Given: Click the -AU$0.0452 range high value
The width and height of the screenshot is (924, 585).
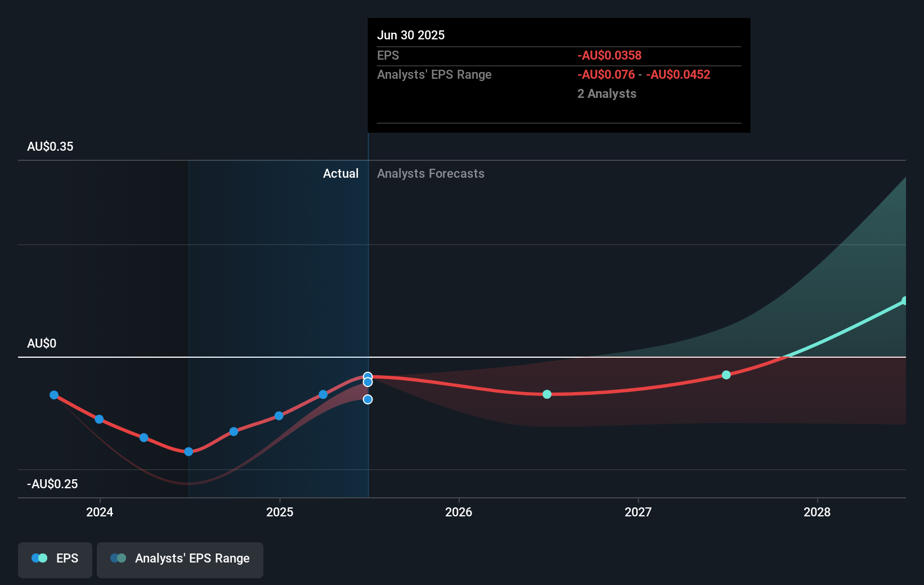Looking at the screenshot, I should click(678, 75).
